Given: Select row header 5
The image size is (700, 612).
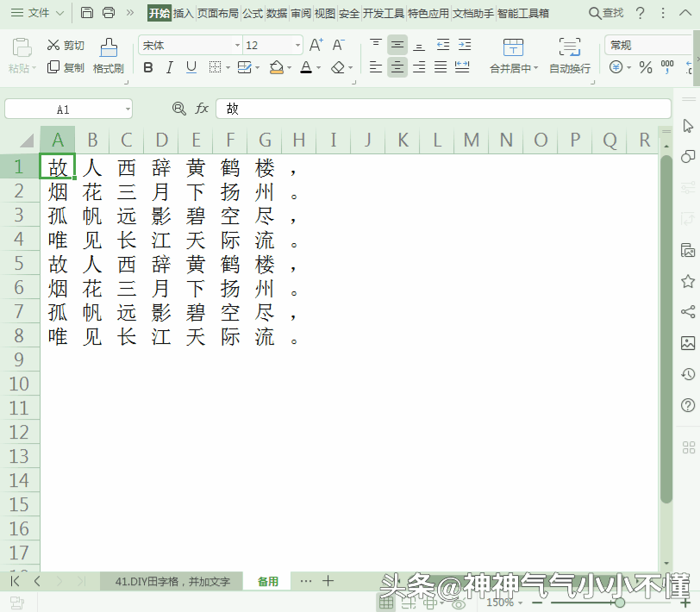Looking at the screenshot, I should (x=19, y=263).
